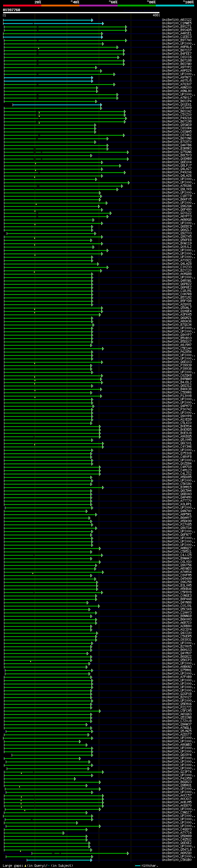This screenshot has width=197, height=868.
Task: Select the UniRef100_P49216 label
Action: coord(177,118)
